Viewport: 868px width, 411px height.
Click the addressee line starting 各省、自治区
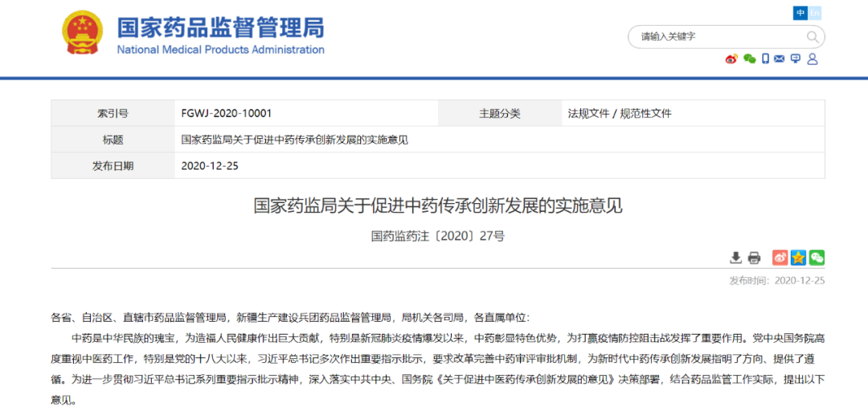pos(291,318)
